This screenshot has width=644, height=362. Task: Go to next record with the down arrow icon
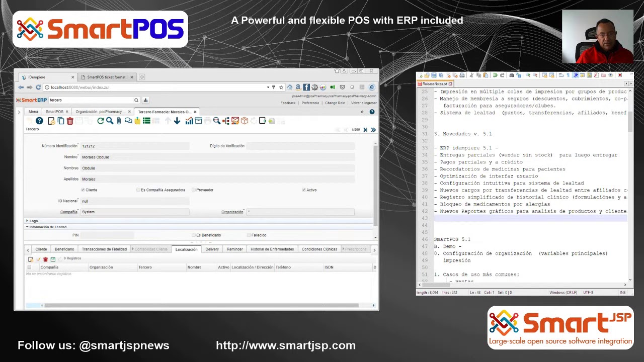click(177, 121)
